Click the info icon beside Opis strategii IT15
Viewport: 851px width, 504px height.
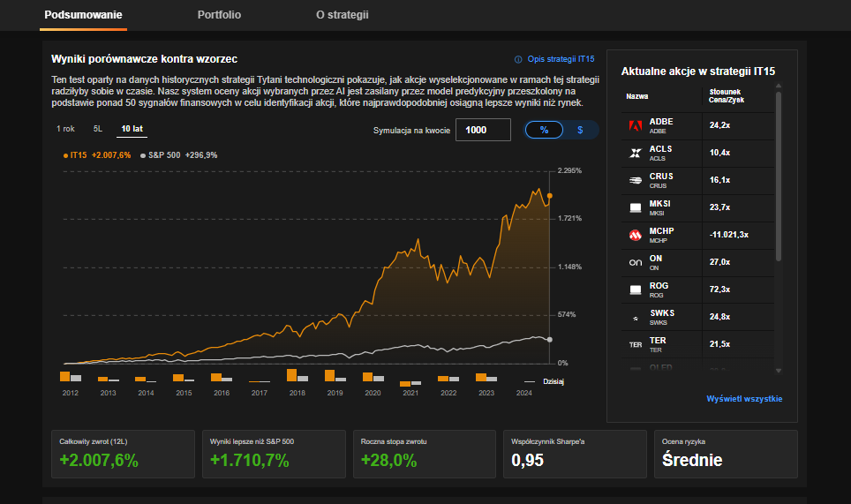click(518, 59)
